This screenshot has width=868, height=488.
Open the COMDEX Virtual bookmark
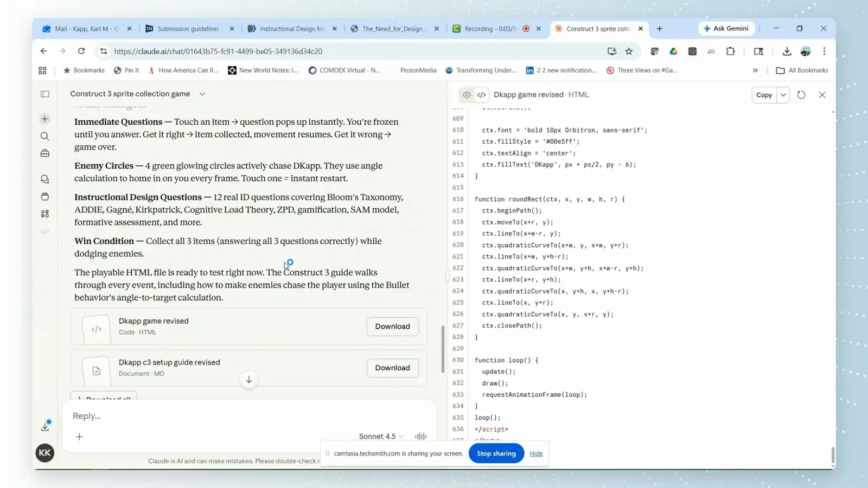(344, 70)
